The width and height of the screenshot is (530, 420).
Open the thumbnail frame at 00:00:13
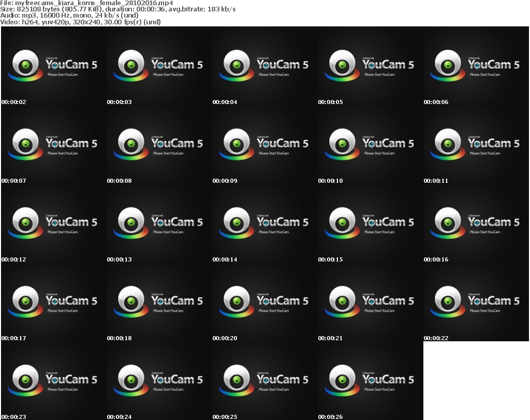(159, 224)
